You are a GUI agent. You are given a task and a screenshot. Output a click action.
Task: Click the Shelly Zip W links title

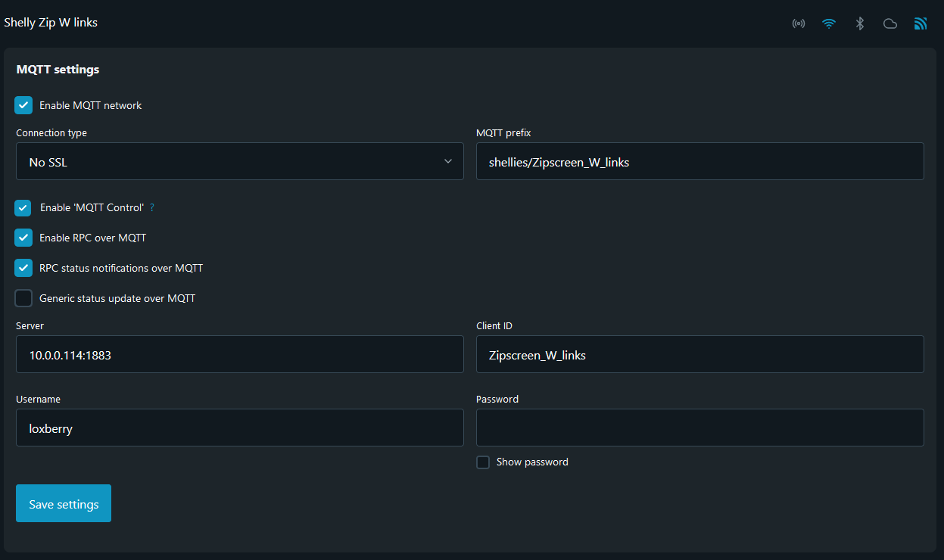click(x=51, y=23)
